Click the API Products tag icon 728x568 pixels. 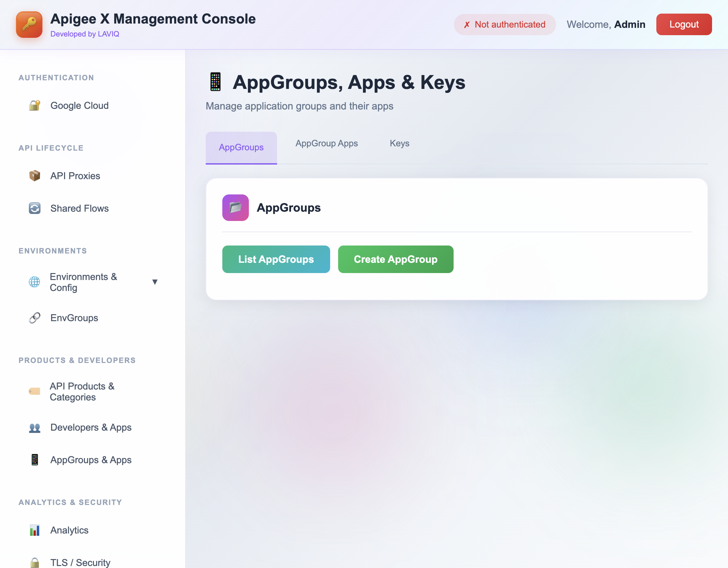(x=35, y=391)
